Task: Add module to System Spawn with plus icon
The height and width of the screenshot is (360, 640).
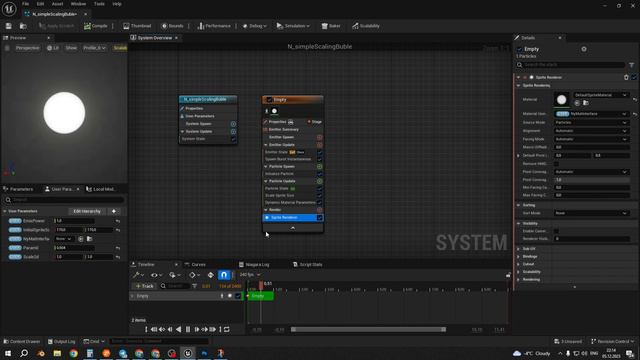Action: (x=233, y=124)
